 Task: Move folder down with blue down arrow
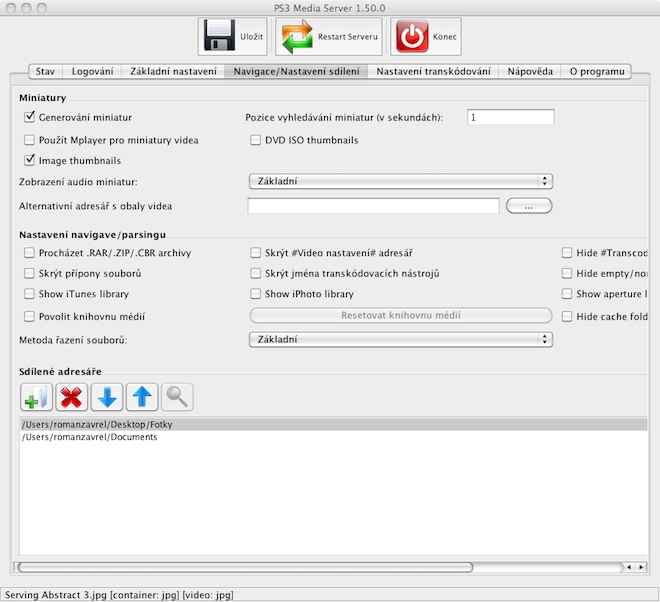point(107,397)
